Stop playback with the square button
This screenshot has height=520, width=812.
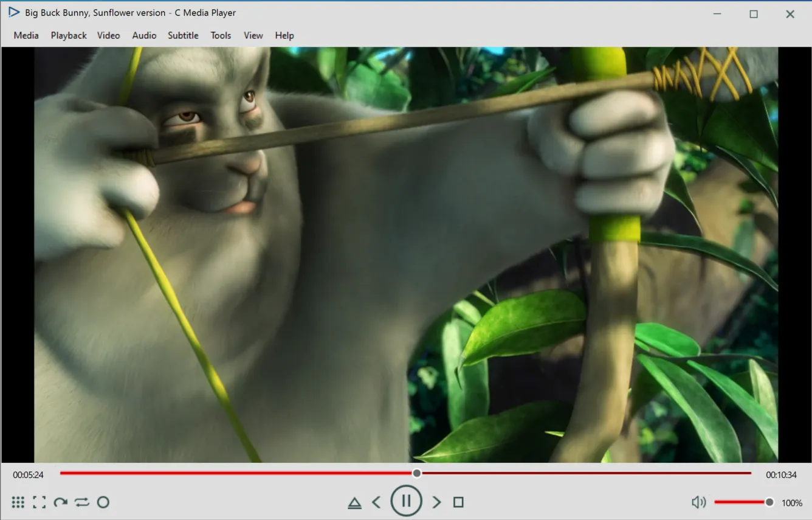click(x=458, y=502)
